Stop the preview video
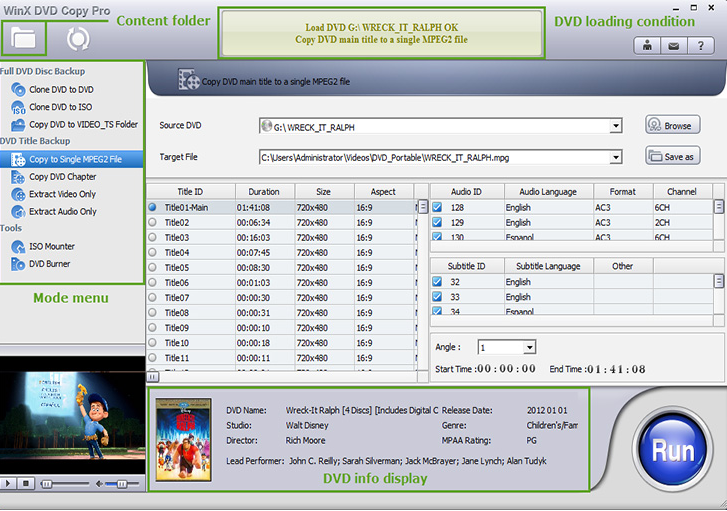Image resolution: width=727 pixels, height=511 pixels. click(26, 484)
